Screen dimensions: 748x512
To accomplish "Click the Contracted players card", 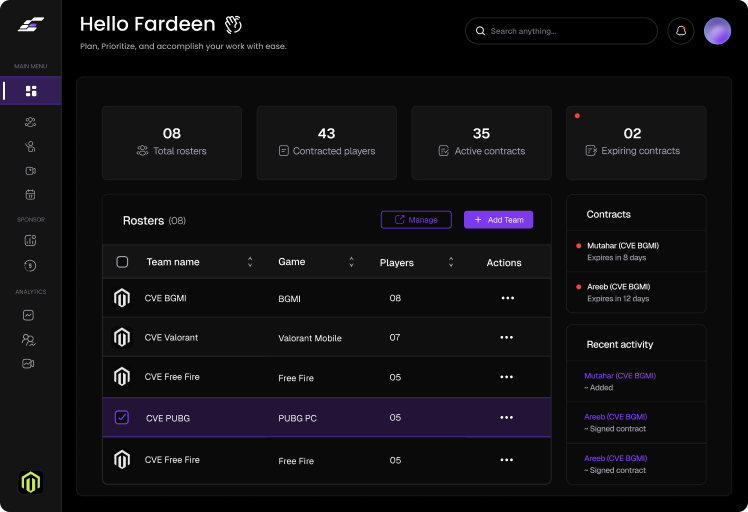I will tap(327, 143).
